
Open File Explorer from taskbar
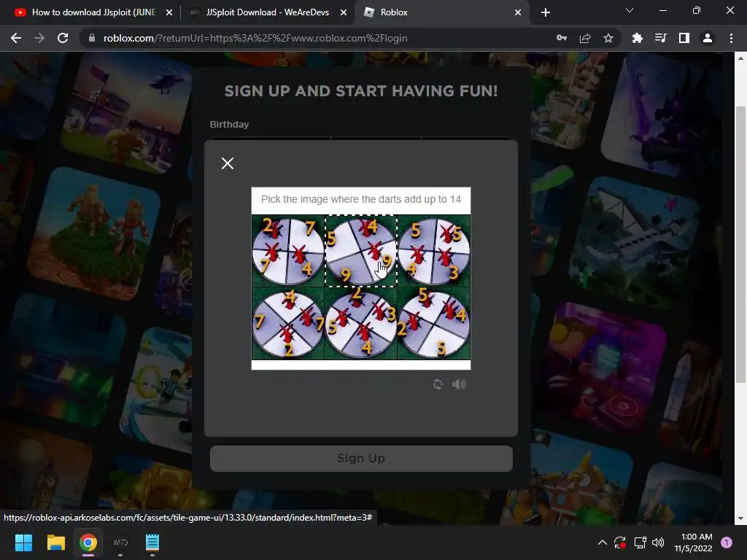(55, 542)
